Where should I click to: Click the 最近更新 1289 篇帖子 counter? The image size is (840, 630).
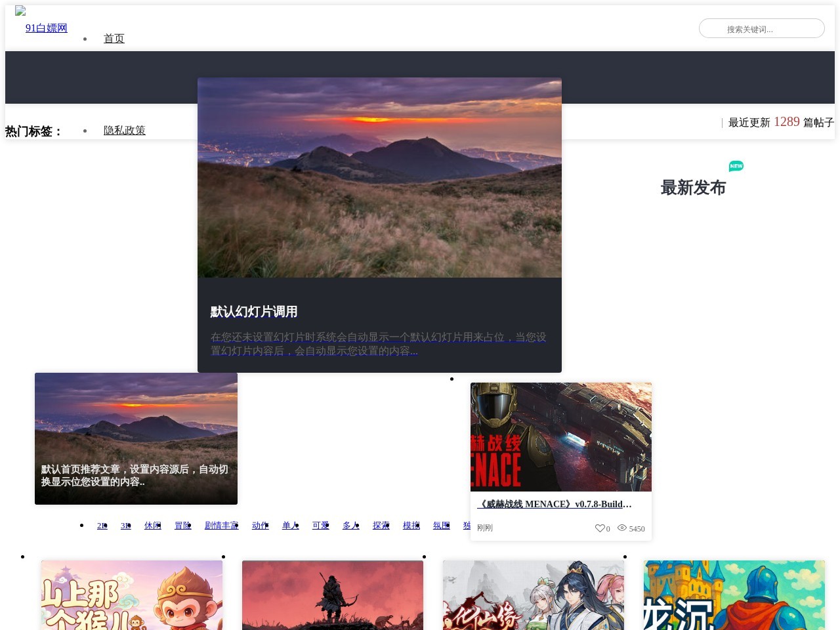click(781, 122)
